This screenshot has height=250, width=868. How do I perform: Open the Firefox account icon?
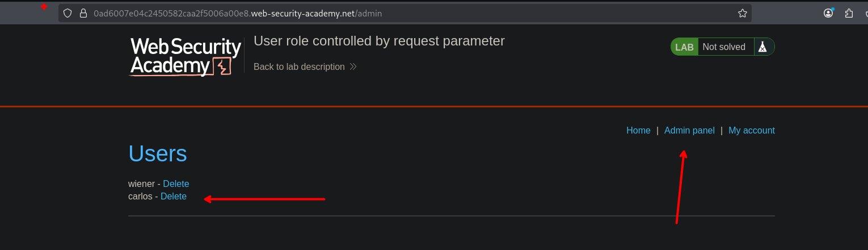tap(828, 13)
